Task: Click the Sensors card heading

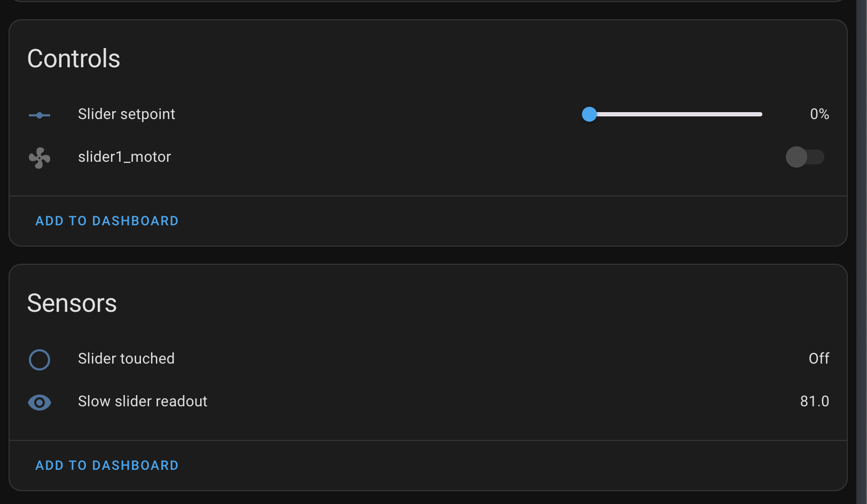Action: [x=72, y=303]
